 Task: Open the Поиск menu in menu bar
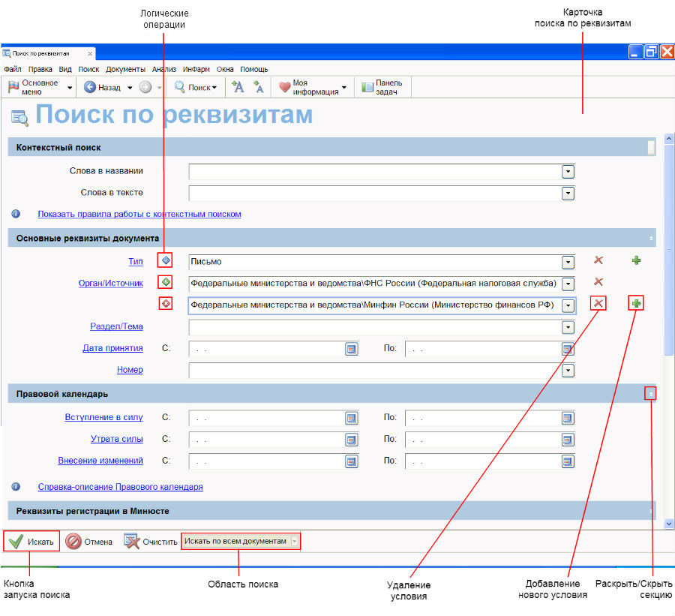coord(88,69)
